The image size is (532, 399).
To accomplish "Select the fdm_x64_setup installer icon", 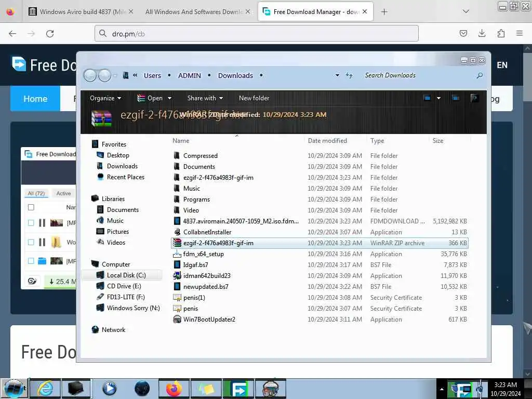I will [177, 254].
